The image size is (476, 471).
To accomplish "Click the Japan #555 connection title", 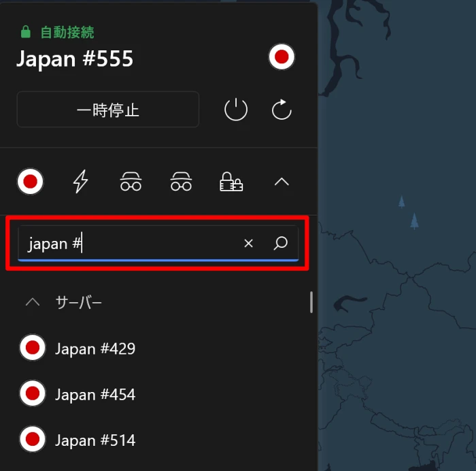I will click(75, 59).
